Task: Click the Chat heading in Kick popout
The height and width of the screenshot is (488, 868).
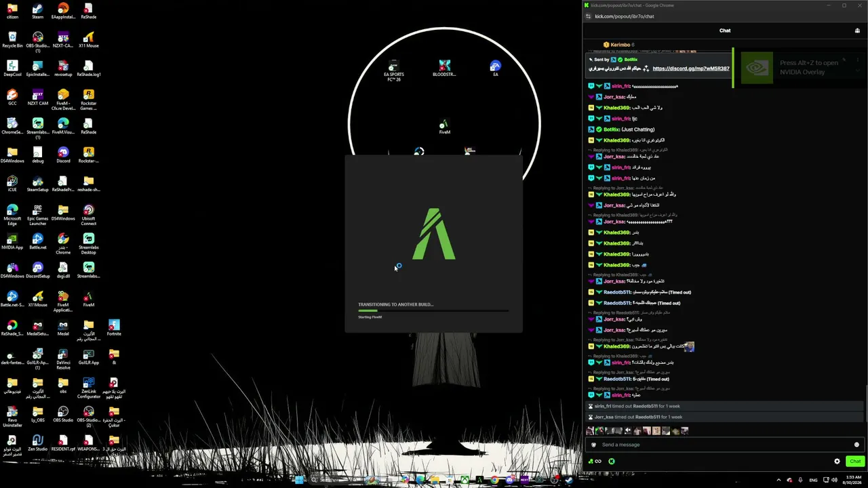Action: (725, 30)
